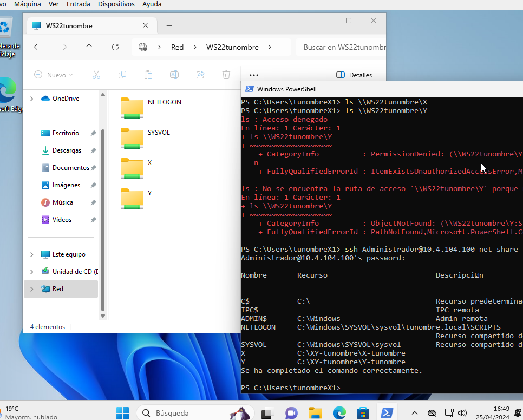Go up one folder level
The width and height of the screenshot is (523, 420).
click(x=89, y=47)
